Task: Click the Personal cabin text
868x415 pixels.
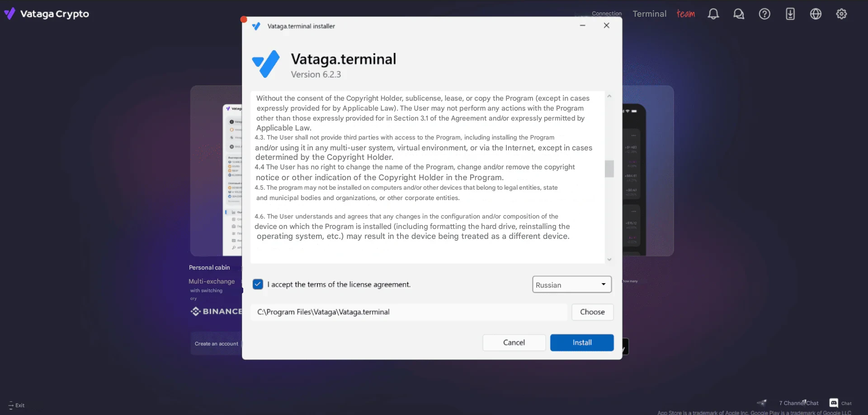Action: click(209, 267)
